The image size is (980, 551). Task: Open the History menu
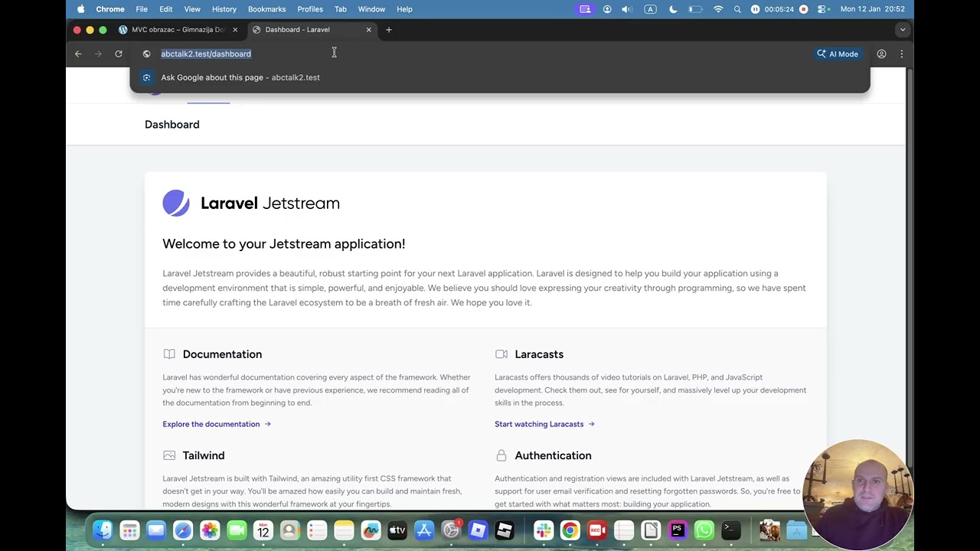[x=224, y=9]
